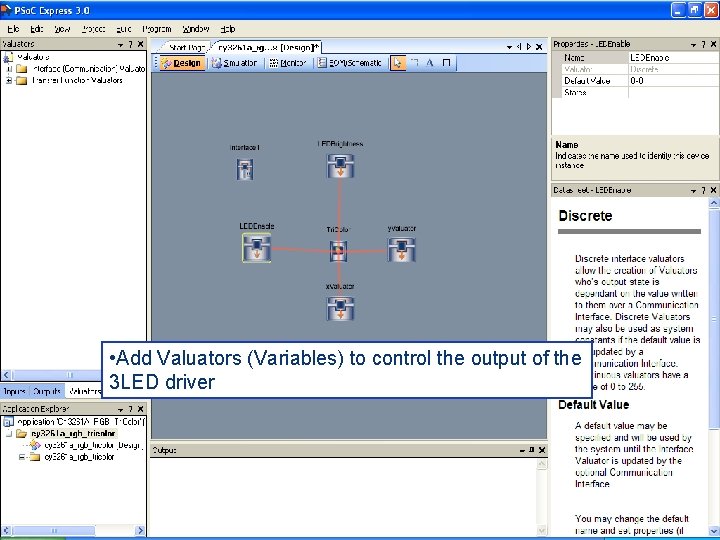
Task: Select the rectangle drawing tool
Action: (x=446, y=62)
